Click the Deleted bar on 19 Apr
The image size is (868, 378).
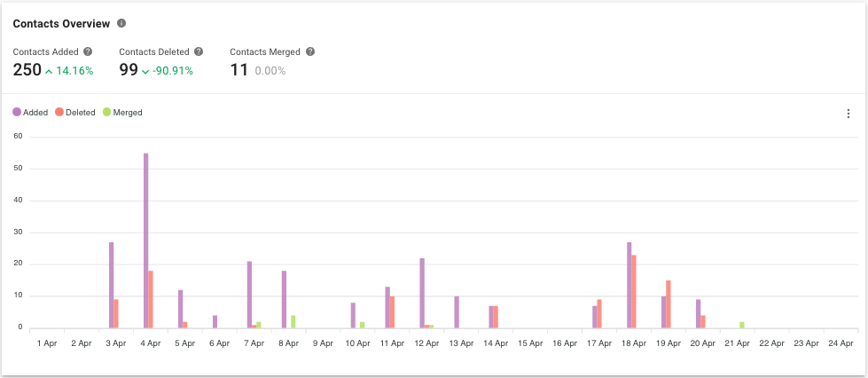point(669,303)
